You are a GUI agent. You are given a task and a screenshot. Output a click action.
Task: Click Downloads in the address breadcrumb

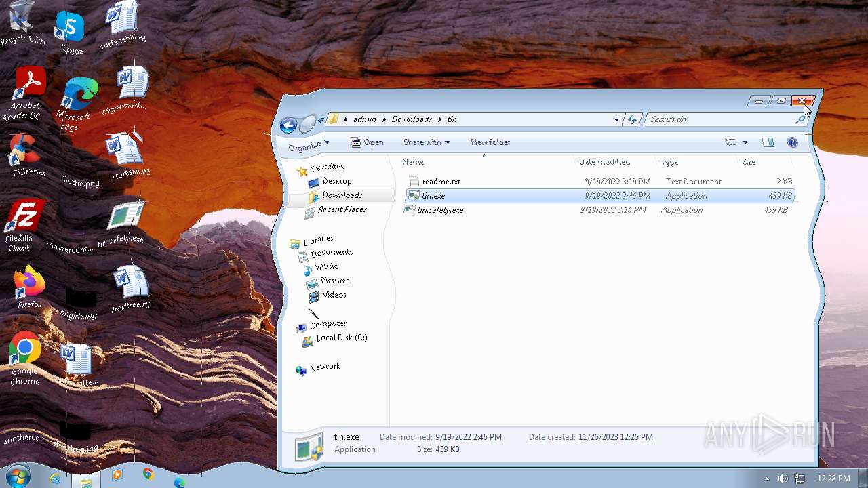(x=412, y=119)
